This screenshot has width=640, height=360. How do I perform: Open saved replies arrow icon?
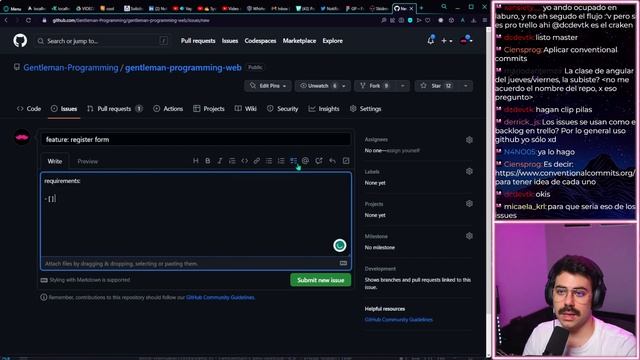[332, 161]
